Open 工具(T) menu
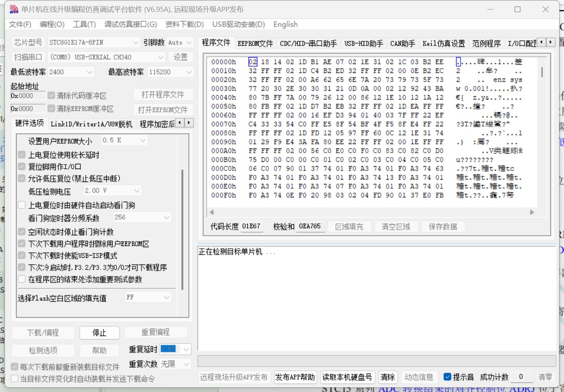Image resolution: width=564 pixels, height=392 pixels. pyautogui.click(x=85, y=24)
